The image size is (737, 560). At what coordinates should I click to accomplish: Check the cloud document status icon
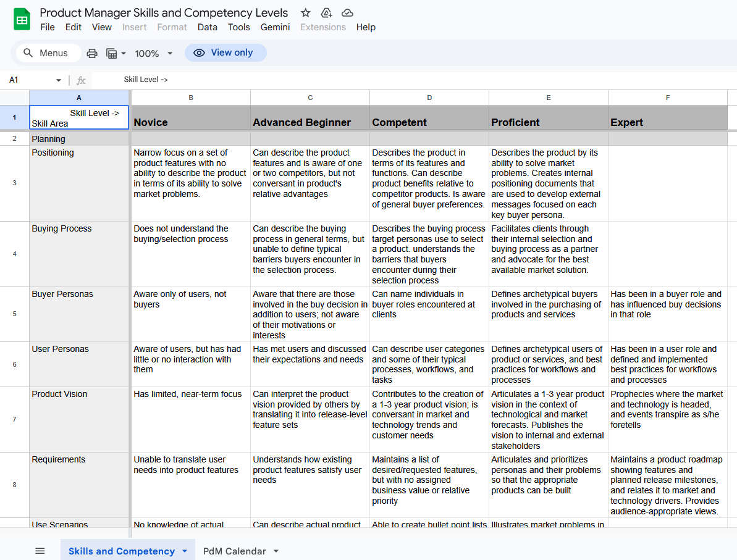tap(347, 13)
